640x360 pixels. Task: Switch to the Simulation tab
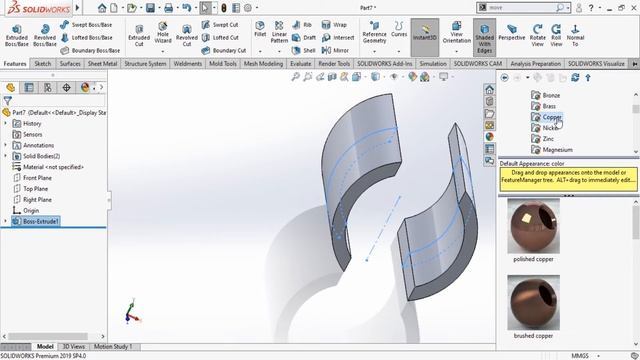[x=433, y=64]
